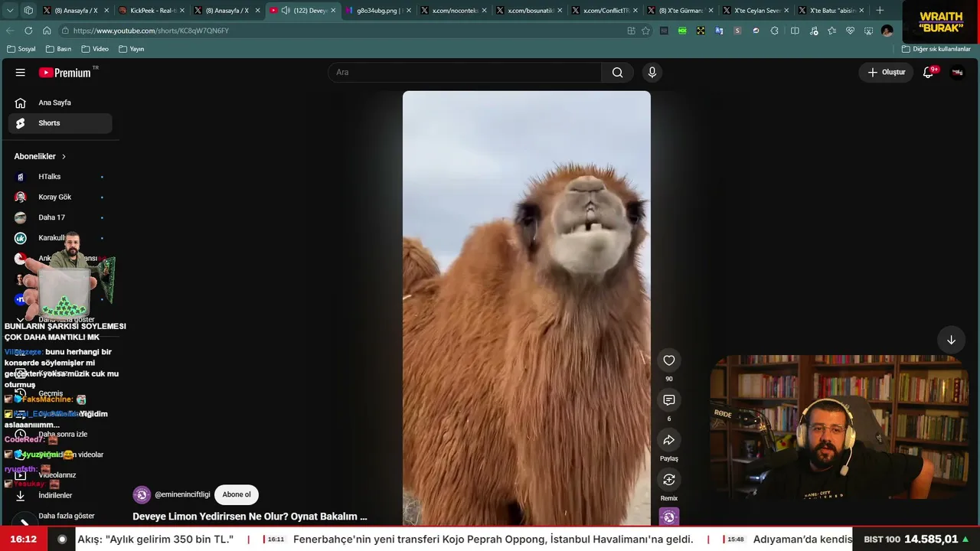
Task: Open the tab list dropdown arrow
Action: (10, 11)
